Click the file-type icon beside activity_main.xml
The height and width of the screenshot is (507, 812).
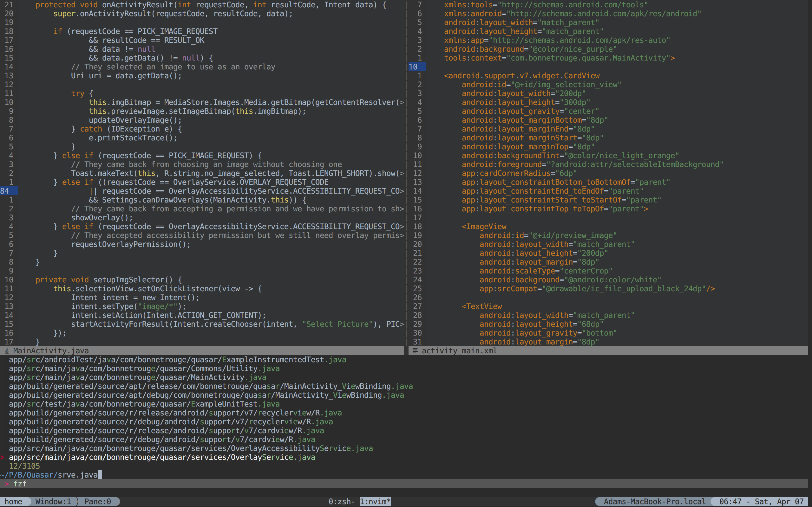[x=415, y=351]
